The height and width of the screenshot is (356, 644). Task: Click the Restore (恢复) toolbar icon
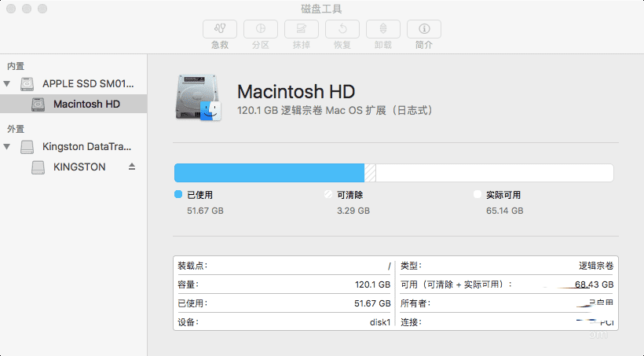[342, 29]
